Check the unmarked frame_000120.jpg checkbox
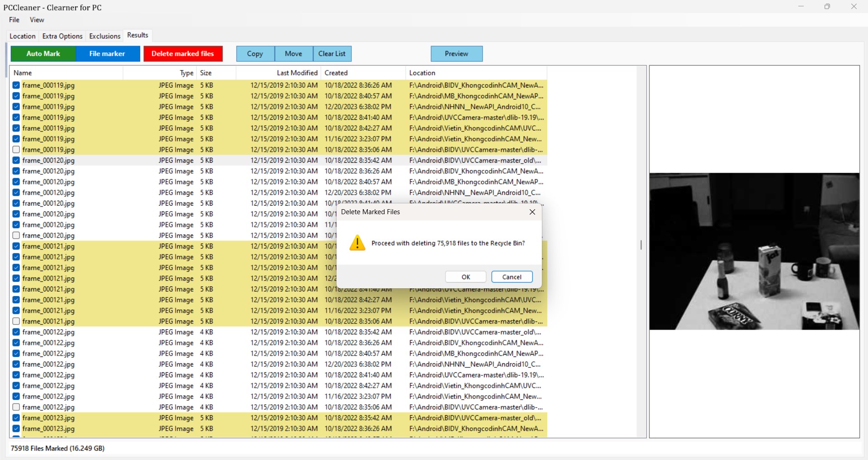The height and width of the screenshot is (460, 868). tap(16, 235)
